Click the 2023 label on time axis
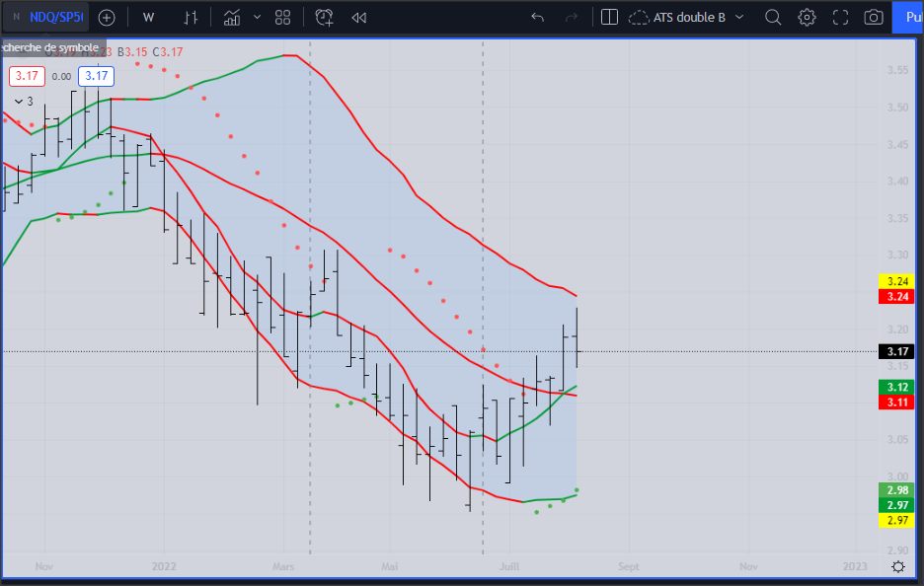 click(x=855, y=566)
